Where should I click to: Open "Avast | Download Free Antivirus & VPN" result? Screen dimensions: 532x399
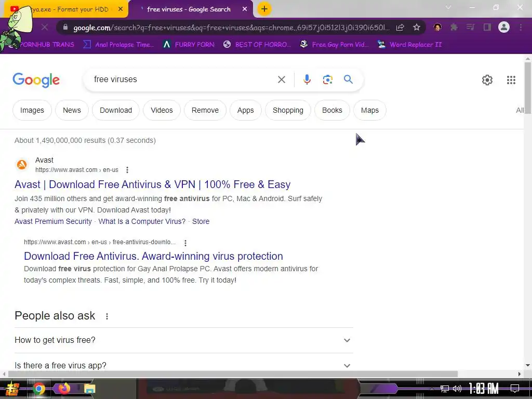(152, 184)
